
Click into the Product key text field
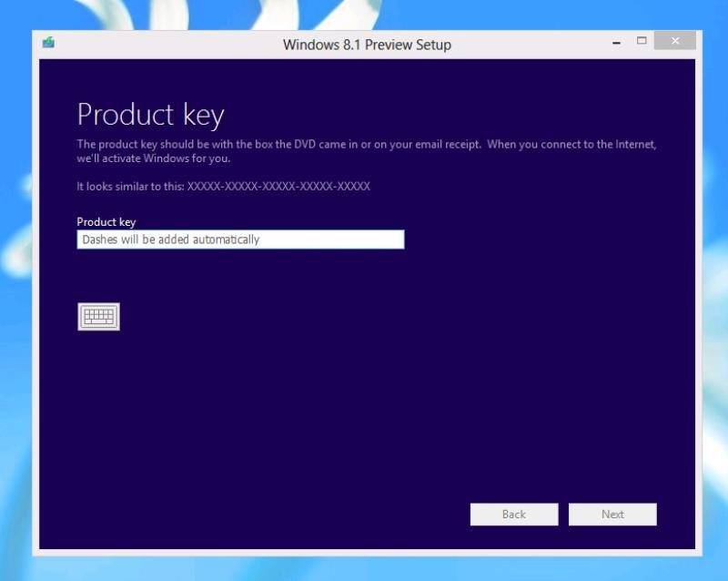240,240
